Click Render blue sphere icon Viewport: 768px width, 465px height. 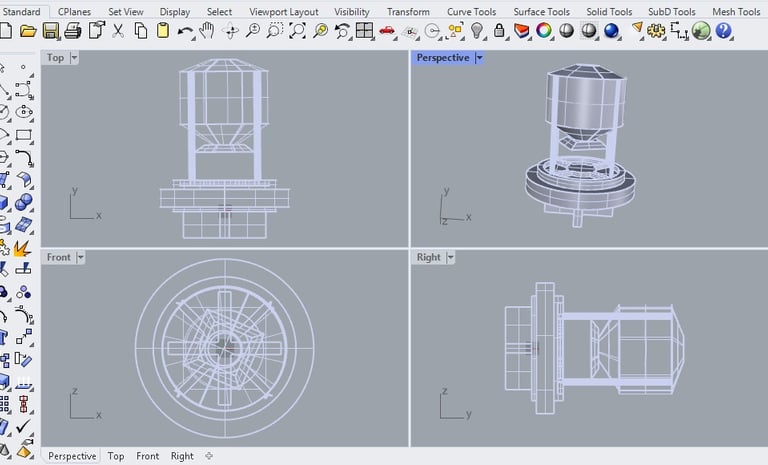tap(611, 31)
